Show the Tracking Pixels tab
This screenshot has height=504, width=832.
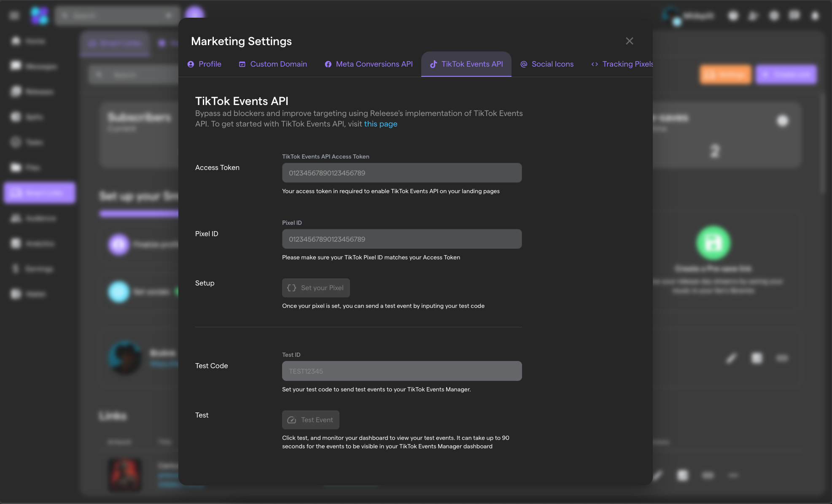click(x=622, y=64)
